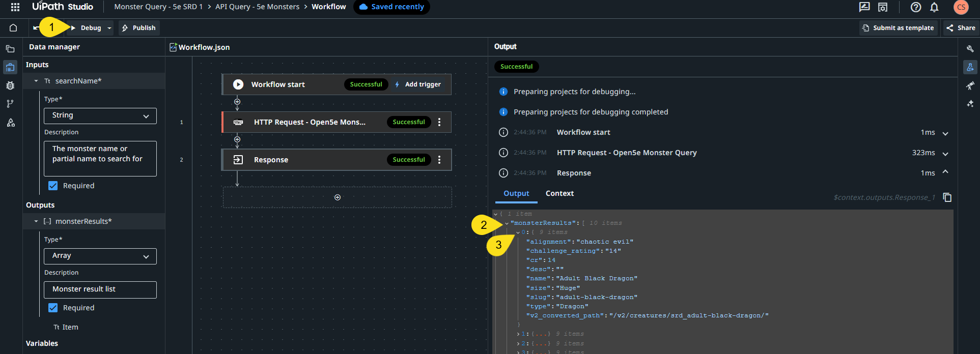Undo with the back arrow icon
The width and height of the screenshot is (980, 354).
point(36,28)
